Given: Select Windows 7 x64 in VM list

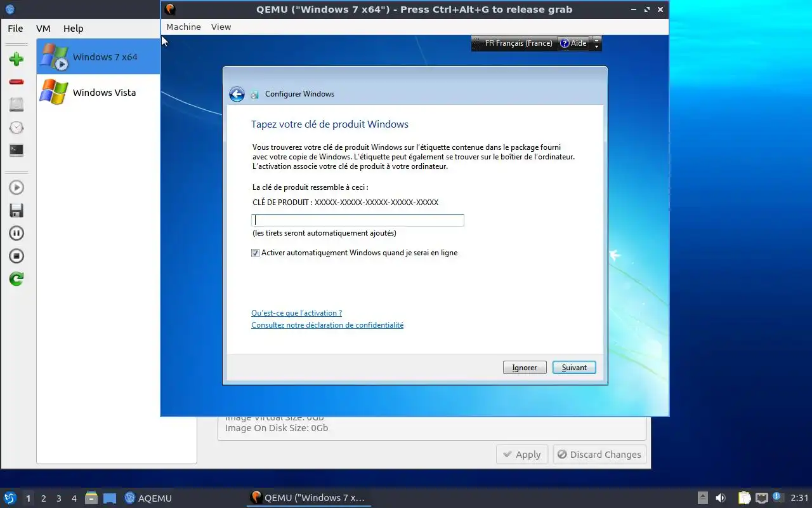Looking at the screenshot, I should click(98, 57).
